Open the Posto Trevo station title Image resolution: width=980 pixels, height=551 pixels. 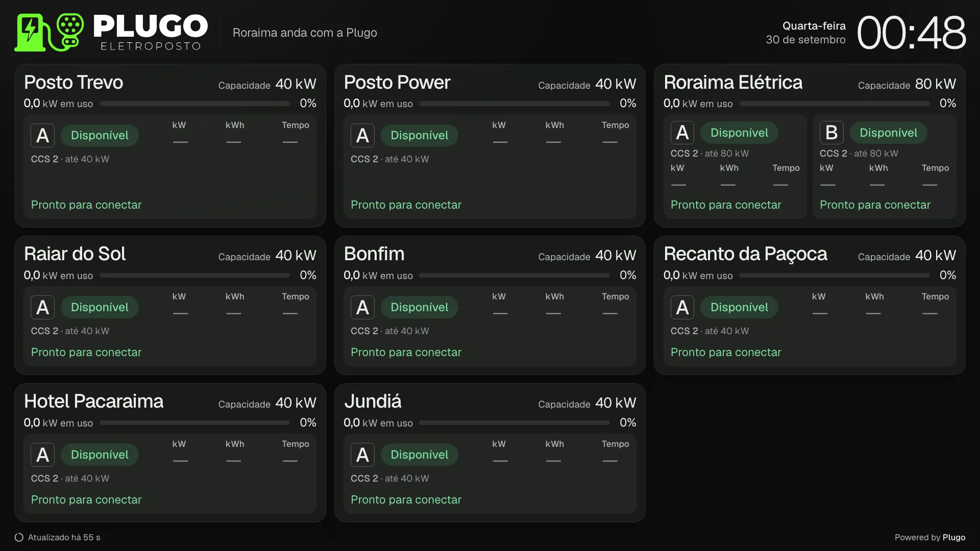click(x=73, y=82)
